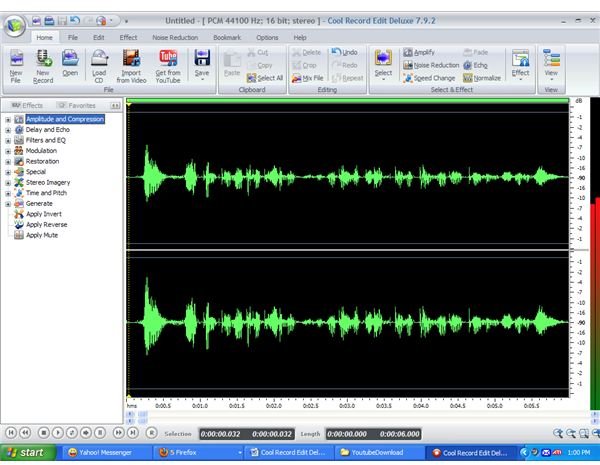Click the rewind transport button
This screenshot has height=465, width=600.
coord(25,433)
